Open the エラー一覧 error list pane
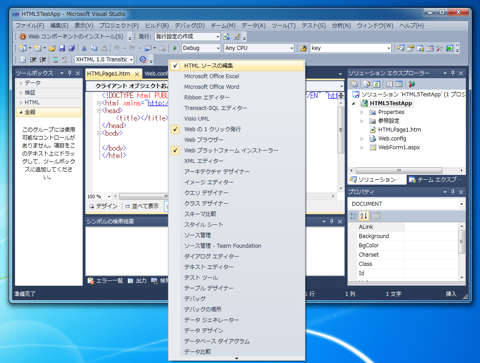 tap(105, 281)
